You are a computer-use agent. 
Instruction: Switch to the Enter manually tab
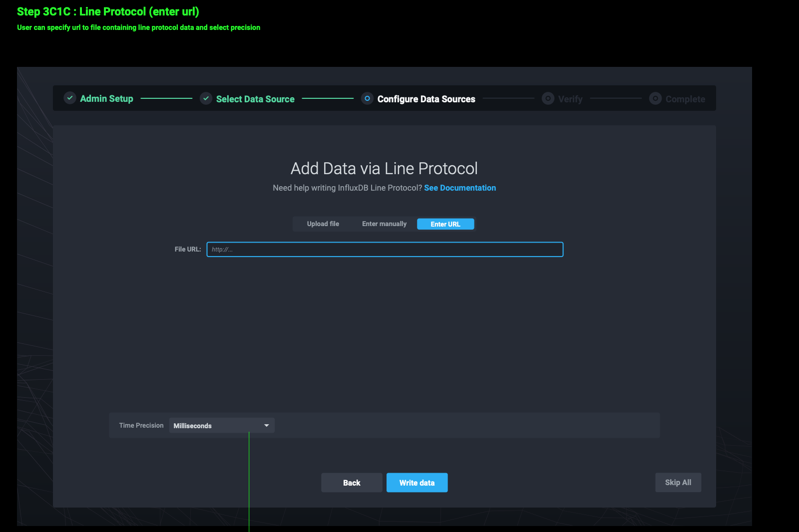pos(384,224)
